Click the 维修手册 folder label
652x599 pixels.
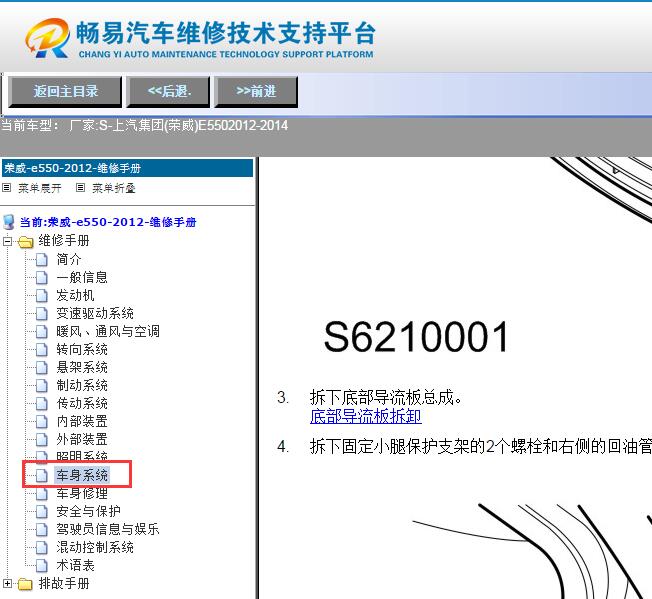tap(64, 241)
